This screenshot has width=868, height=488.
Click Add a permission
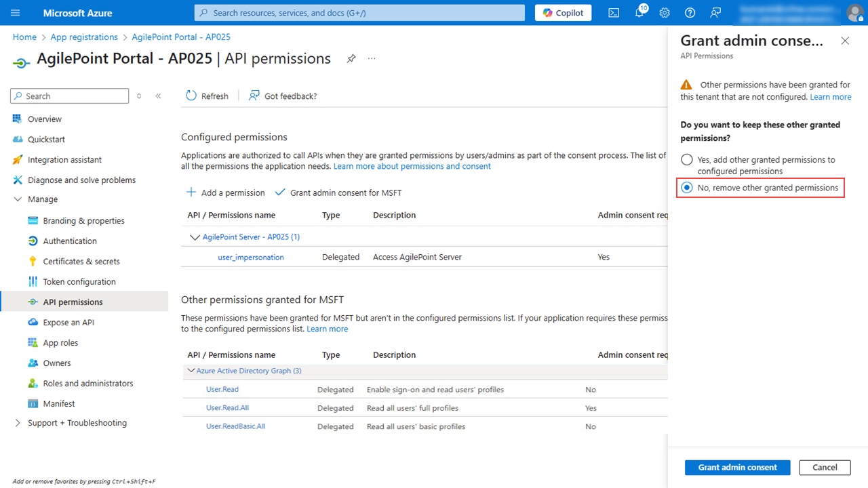point(226,192)
